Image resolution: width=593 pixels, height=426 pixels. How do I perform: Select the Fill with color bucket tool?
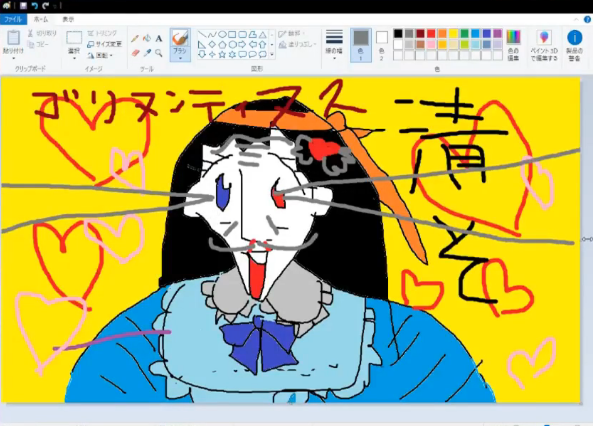point(147,39)
